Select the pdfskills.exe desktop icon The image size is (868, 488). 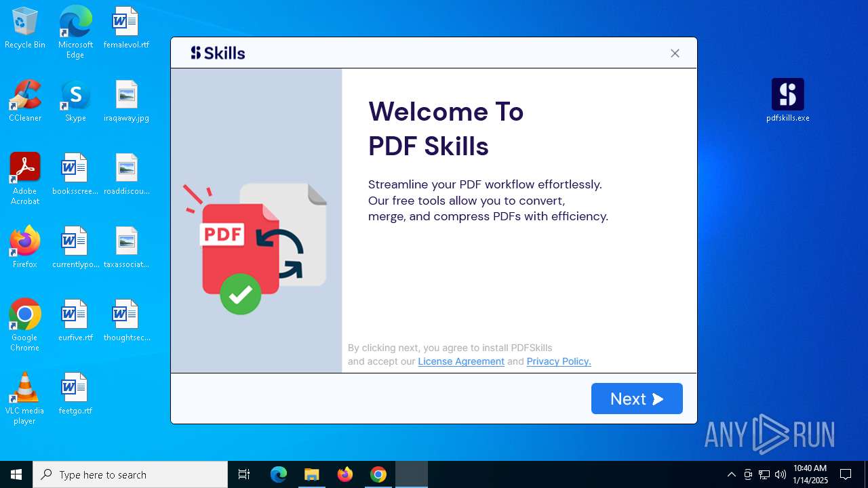[788, 100]
